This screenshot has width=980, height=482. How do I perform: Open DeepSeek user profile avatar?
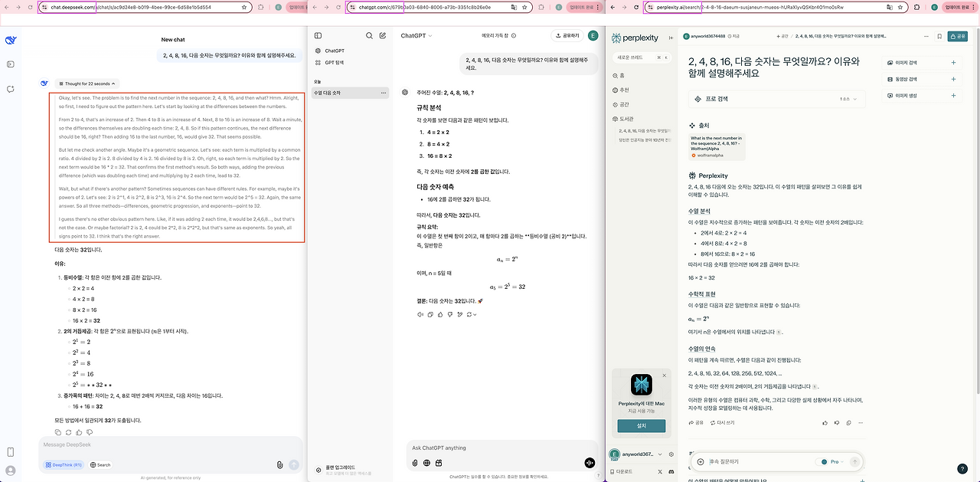[10, 471]
